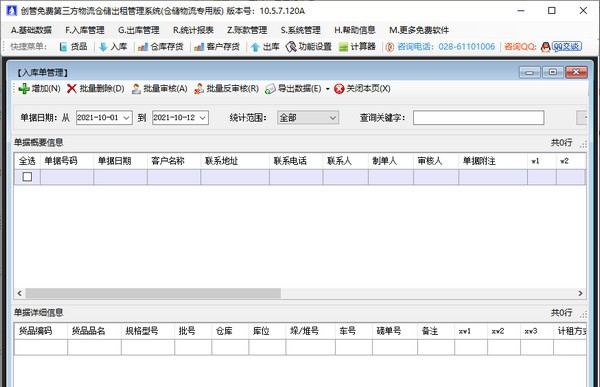Sort by 客户名称 column header
The width and height of the screenshot is (600, 387).
174,161
